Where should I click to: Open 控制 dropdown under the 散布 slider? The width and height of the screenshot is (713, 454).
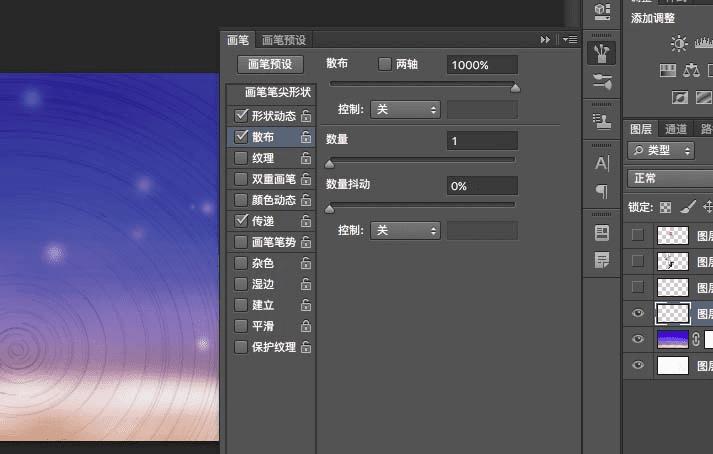tap(405, 110)
